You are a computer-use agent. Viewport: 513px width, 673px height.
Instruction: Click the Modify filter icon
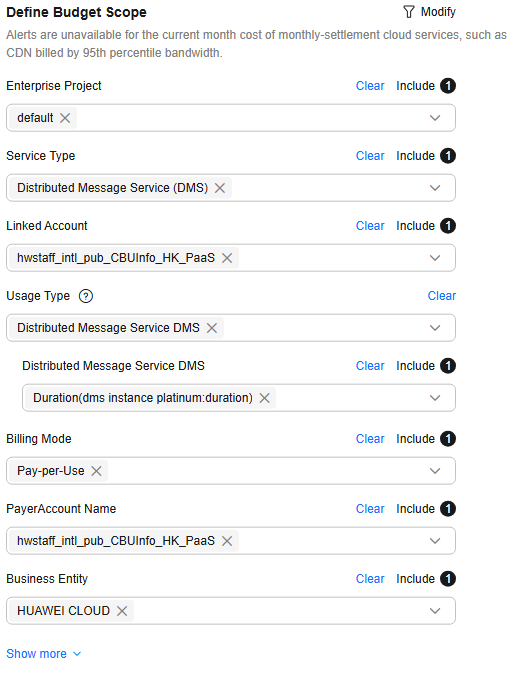[409, 12]
